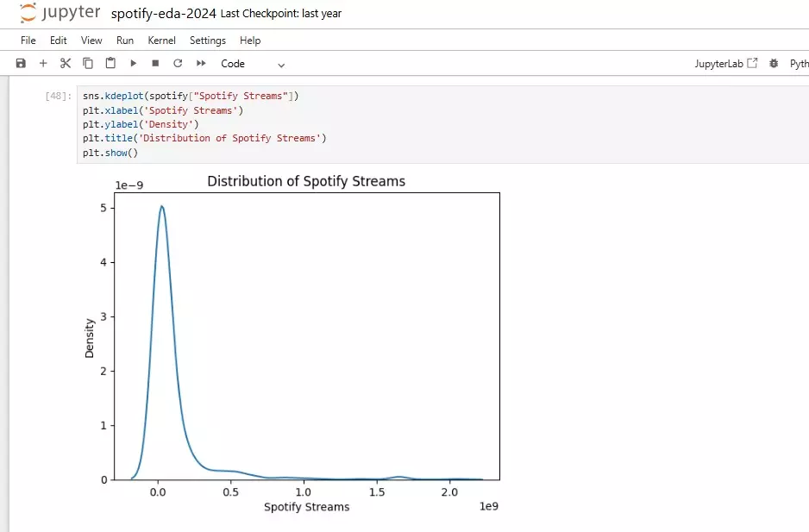Copy the selected cell
Viewport: 809px width, 532px height.
(x=87, y=63)
